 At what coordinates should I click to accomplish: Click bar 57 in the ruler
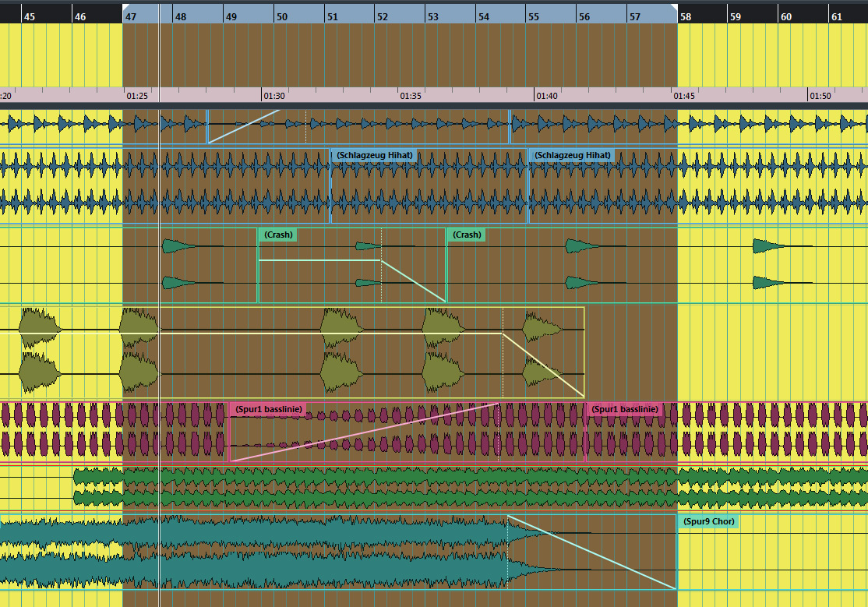635,16
